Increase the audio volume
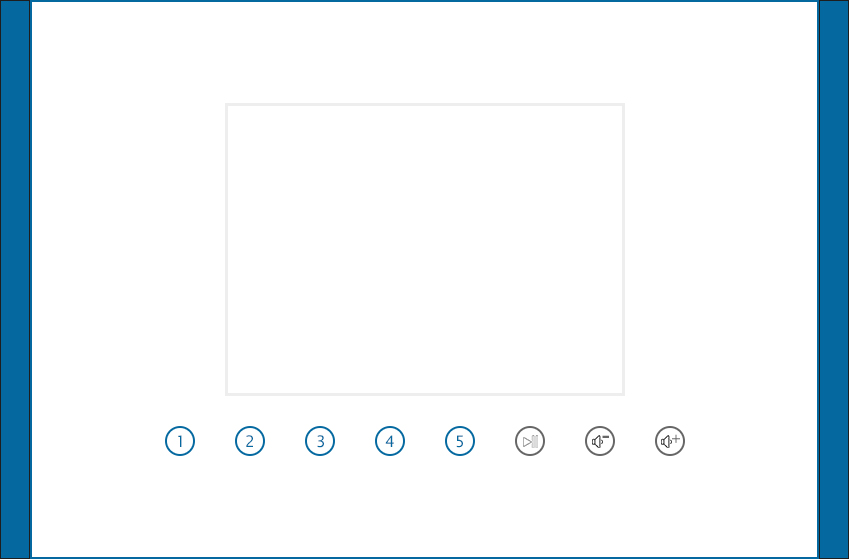Screen dimensions: 849x559 point(670,441)
